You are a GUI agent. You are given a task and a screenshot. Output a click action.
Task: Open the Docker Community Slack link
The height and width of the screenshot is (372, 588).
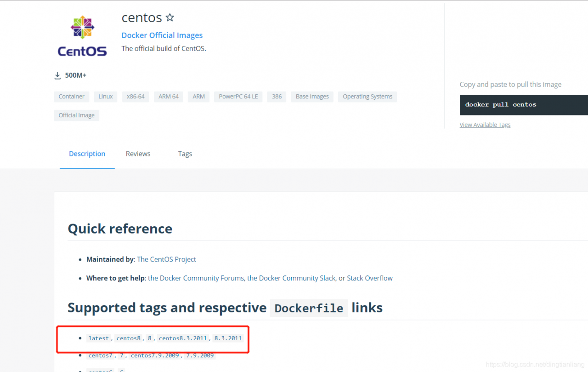point(291,278)
